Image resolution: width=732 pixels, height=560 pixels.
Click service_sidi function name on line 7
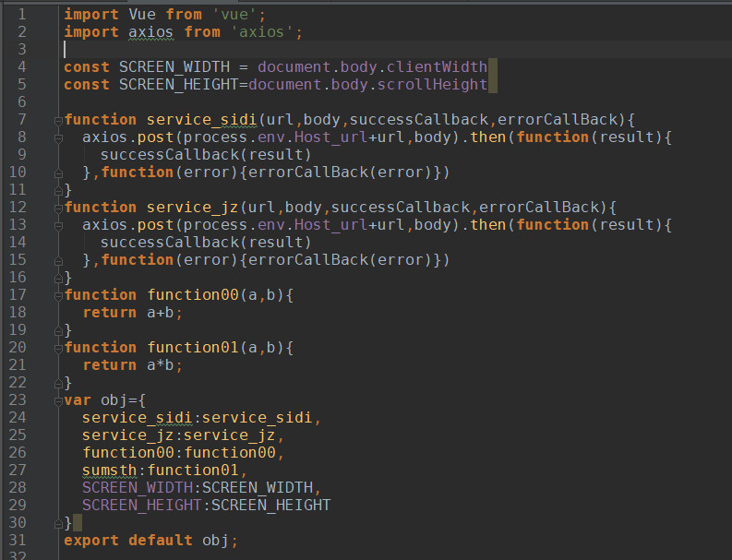point(201,120)
